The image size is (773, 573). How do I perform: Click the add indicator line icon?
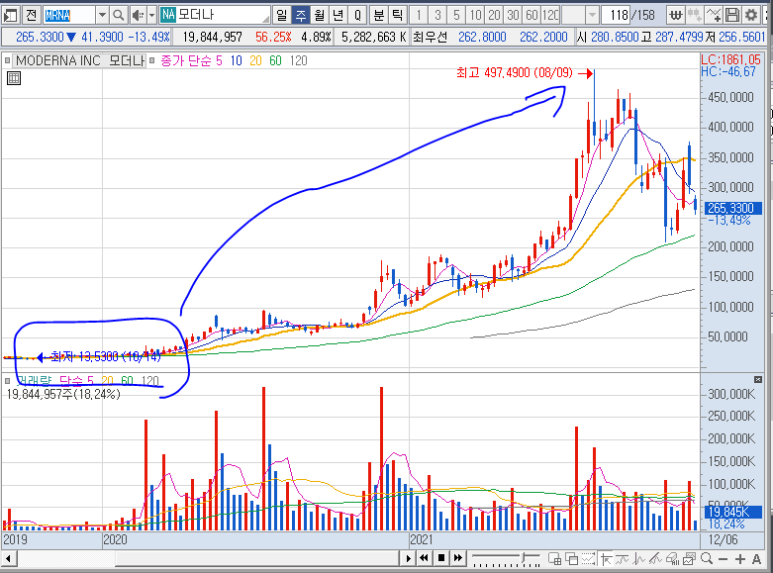713,15
